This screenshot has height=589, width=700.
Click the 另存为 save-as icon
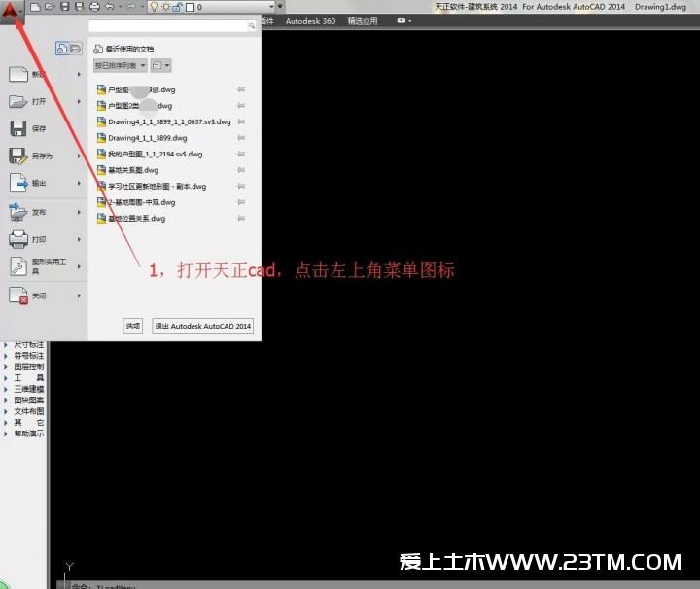point(18,156)
